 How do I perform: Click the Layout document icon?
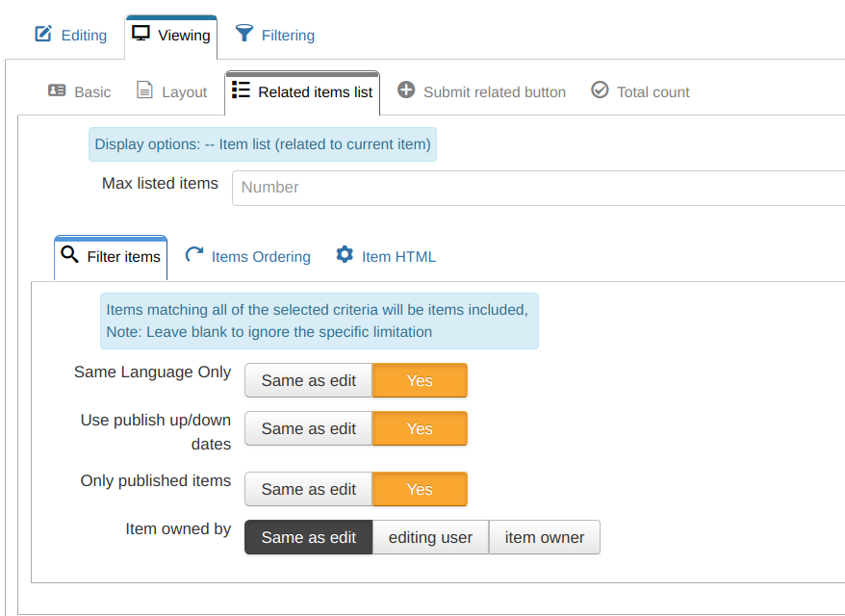click(144, 90)
